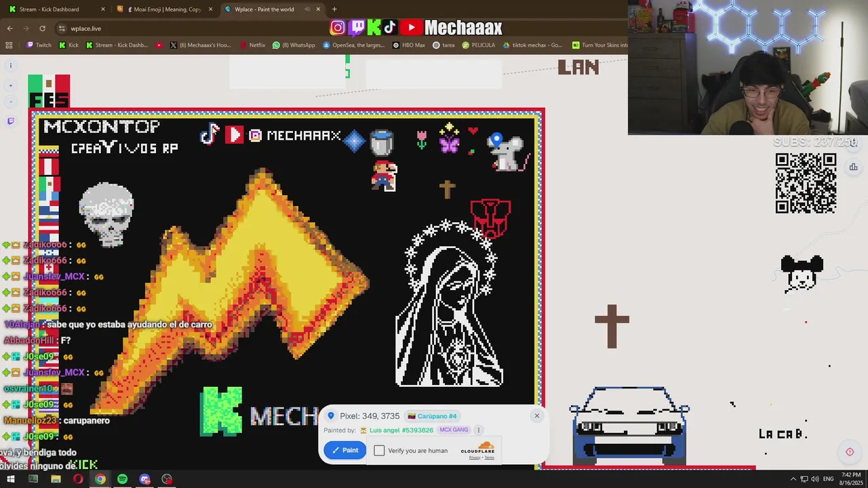868x488 pixels.
Task: Open the Turn Your Skins into bookmark
Action: tap(599, 45)
